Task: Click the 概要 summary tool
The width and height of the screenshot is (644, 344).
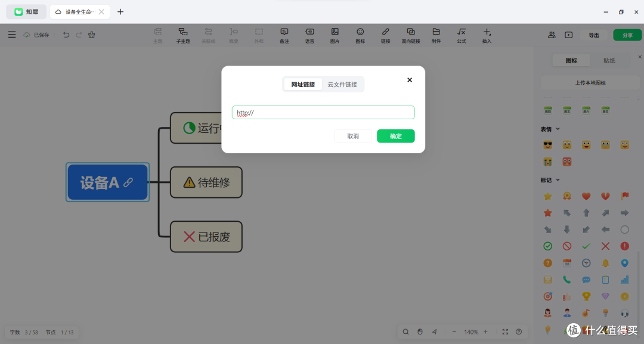Action: tap(234, 36)
